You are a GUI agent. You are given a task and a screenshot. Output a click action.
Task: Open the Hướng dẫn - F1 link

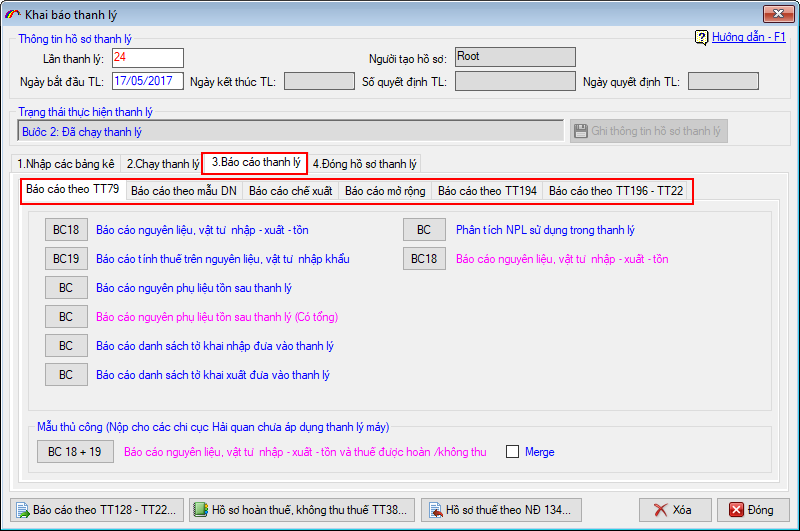tap(748, 37)
